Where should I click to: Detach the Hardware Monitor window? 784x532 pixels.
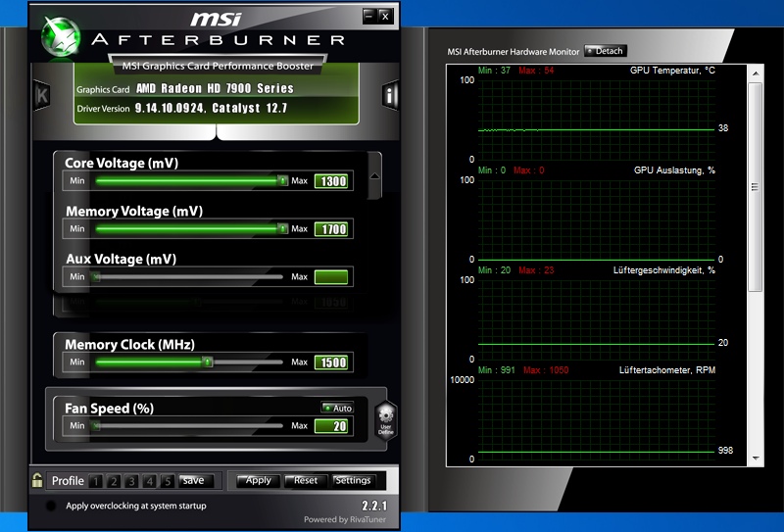605,51
